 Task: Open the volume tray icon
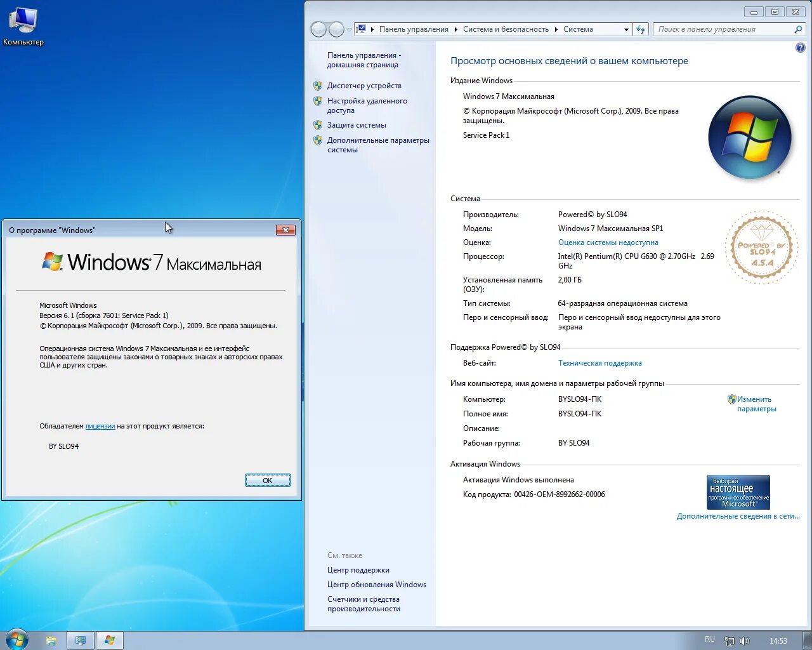coord(745,641)
